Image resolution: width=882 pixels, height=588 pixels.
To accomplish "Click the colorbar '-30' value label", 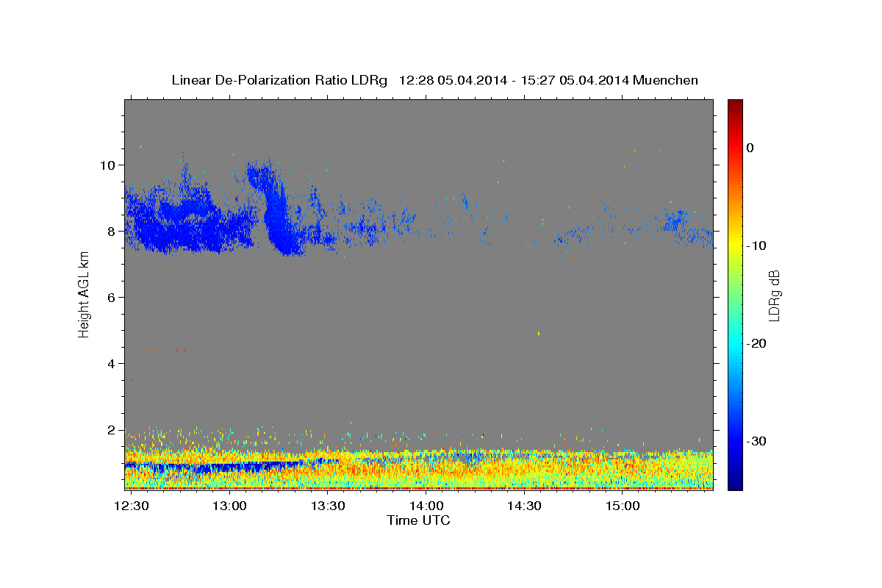I will tap(756, 441).
